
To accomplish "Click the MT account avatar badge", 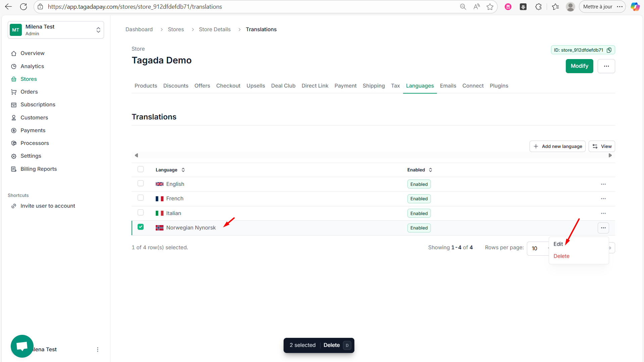I will point(16,30).
